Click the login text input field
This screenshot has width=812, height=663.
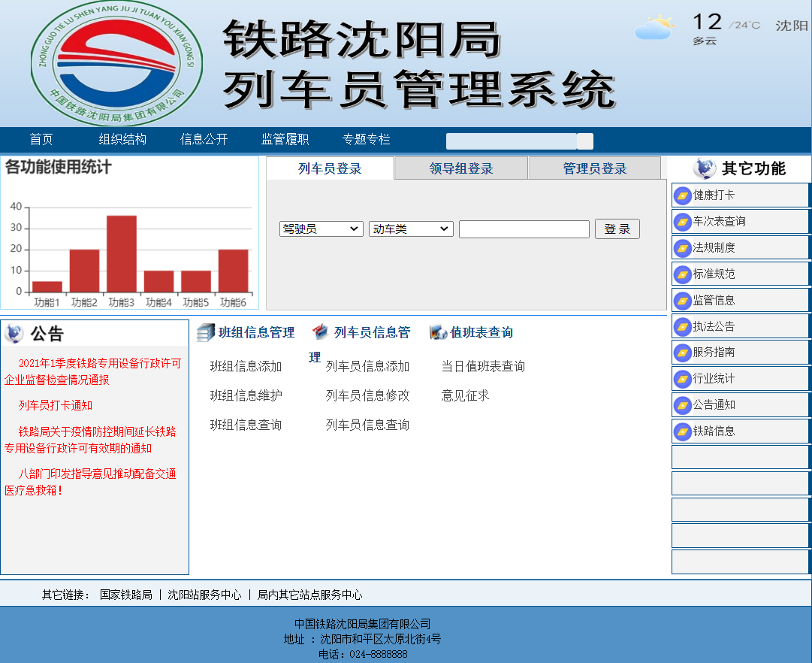click(x=524, y=229)
